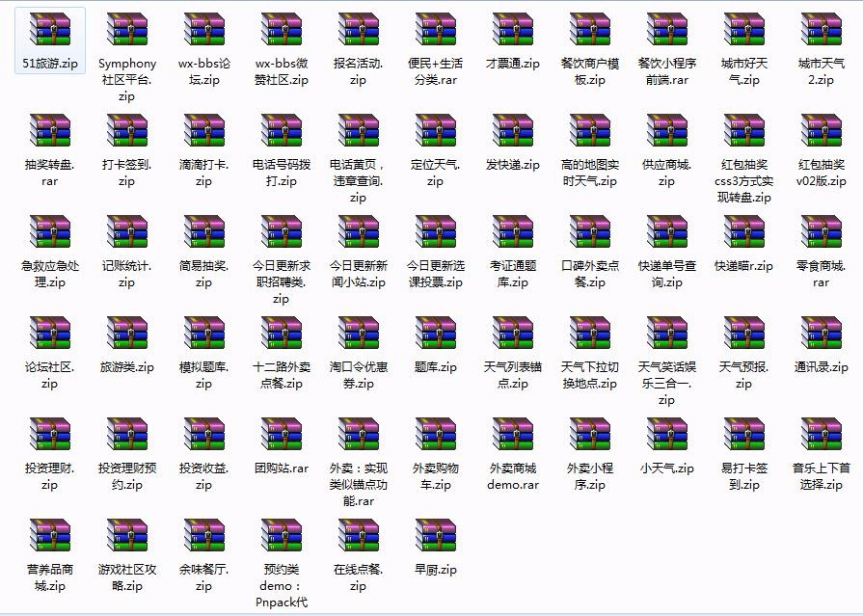Screen dimensions: 863x616
Task: Select 滴滴打卡.zip archive icon
Action: pyautogui.click(x=204, y=130)
